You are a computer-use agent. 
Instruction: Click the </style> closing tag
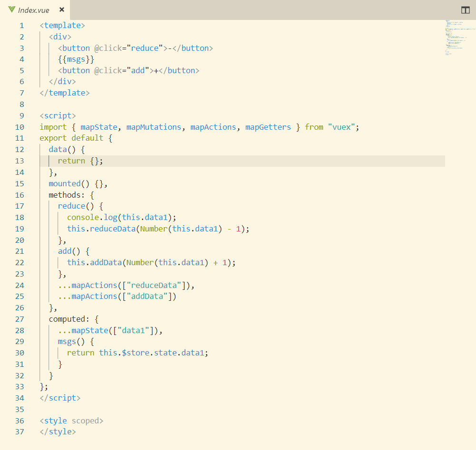click(58, 432)
